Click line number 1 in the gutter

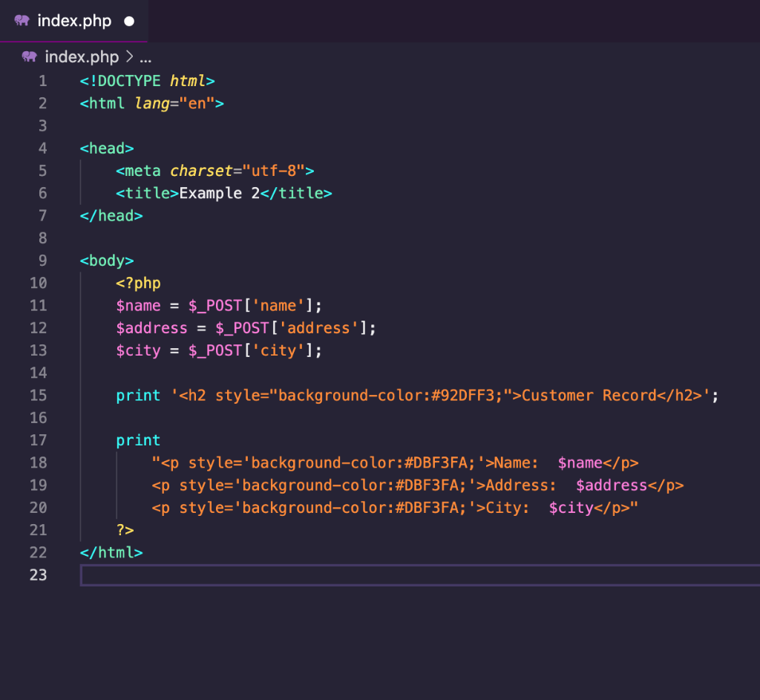[x=42, y=81]
